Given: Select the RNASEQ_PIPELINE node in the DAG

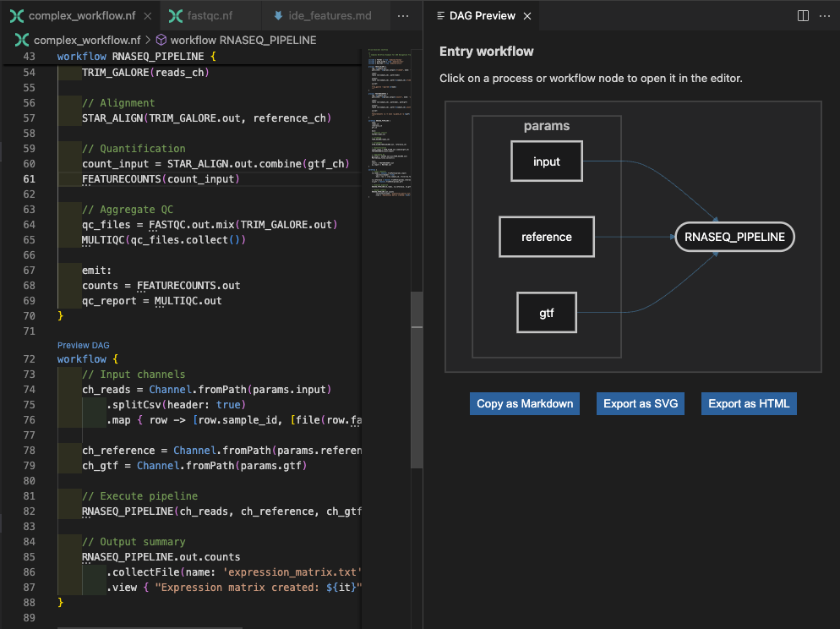Looking at the screenshot, I should click(x=734, y=237).
